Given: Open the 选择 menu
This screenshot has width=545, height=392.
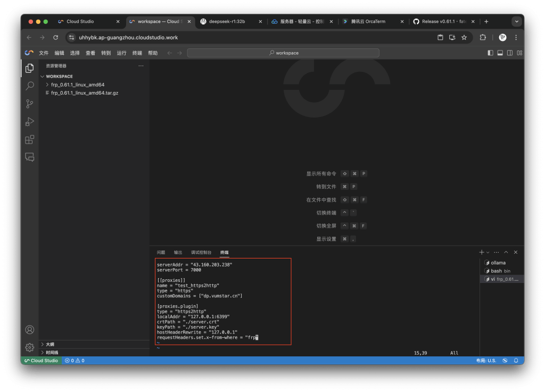Looking at the screenshot, I should (x=75, y=53).
